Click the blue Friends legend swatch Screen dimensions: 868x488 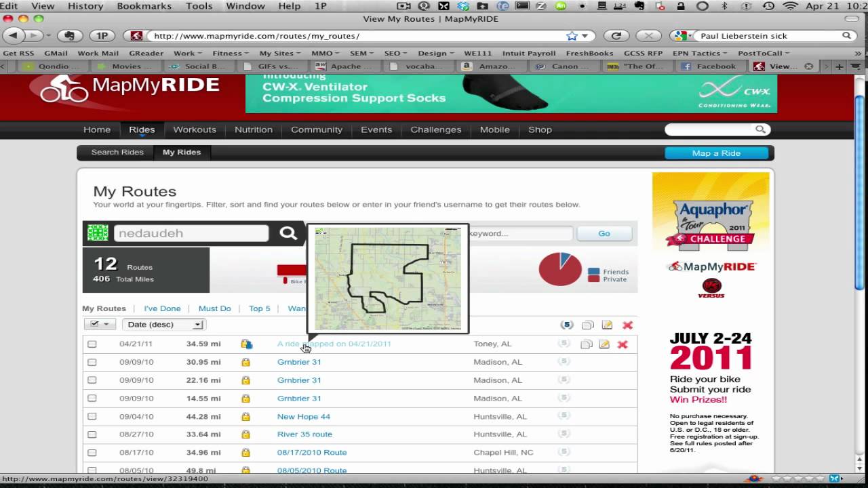[x=593, y=271]
